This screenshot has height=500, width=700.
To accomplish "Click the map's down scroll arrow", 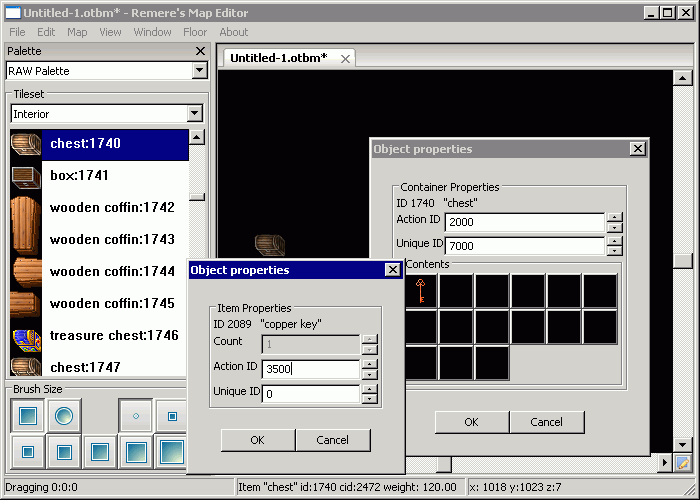I will 682,445.
